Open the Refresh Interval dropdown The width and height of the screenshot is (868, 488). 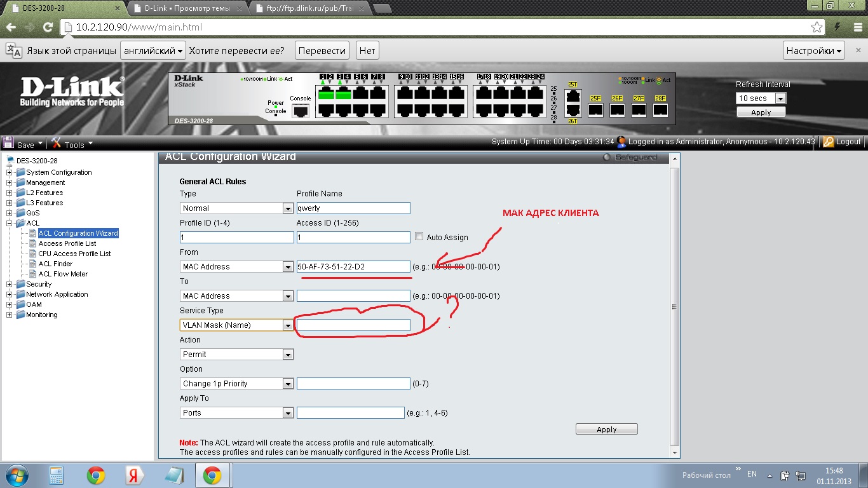tap(780, 98)
